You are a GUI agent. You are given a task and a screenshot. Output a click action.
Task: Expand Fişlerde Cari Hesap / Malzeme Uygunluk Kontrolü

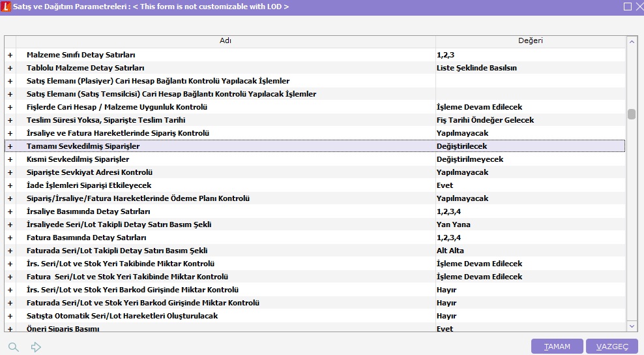tap(10, 107)
